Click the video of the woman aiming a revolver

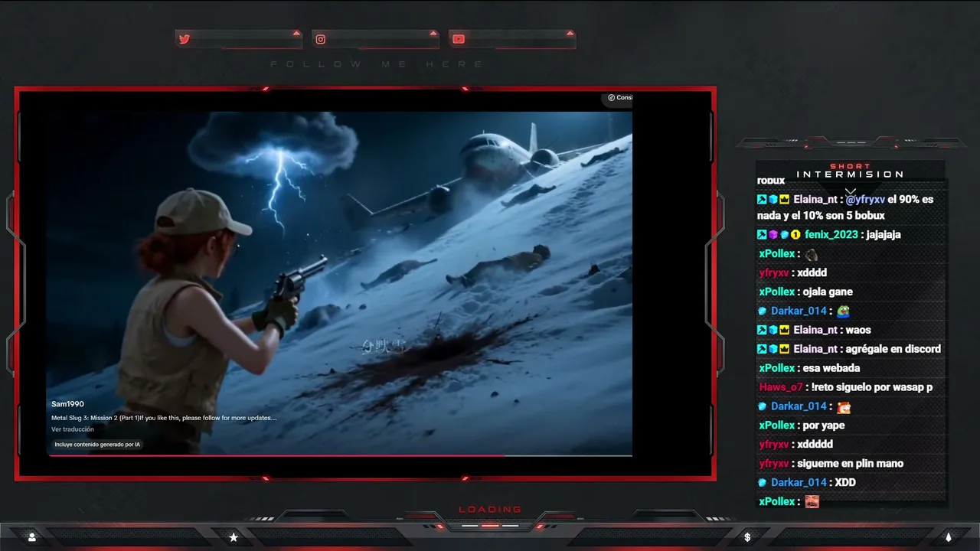[x=340, y=283]
